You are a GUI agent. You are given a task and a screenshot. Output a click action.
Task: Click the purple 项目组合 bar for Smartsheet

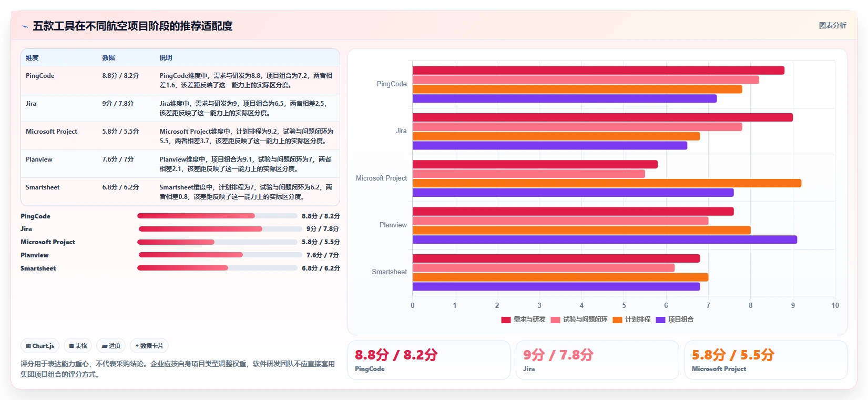[x=556, y=286]
